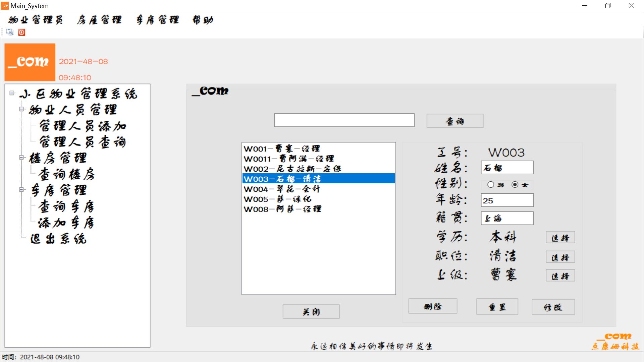Select 查询车库 in the tree
Image resolution: width=644 pixels, height=362 pixels.
tap(66, 206)
